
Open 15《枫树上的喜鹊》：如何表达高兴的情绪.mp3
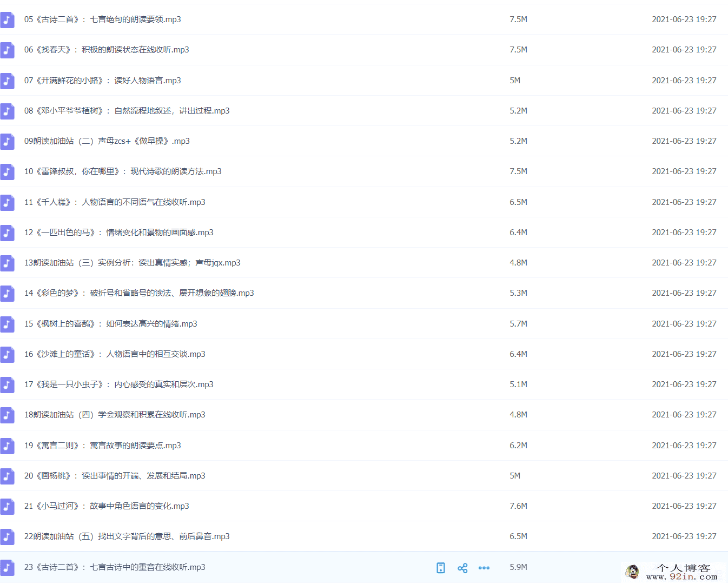coord(111,324)
